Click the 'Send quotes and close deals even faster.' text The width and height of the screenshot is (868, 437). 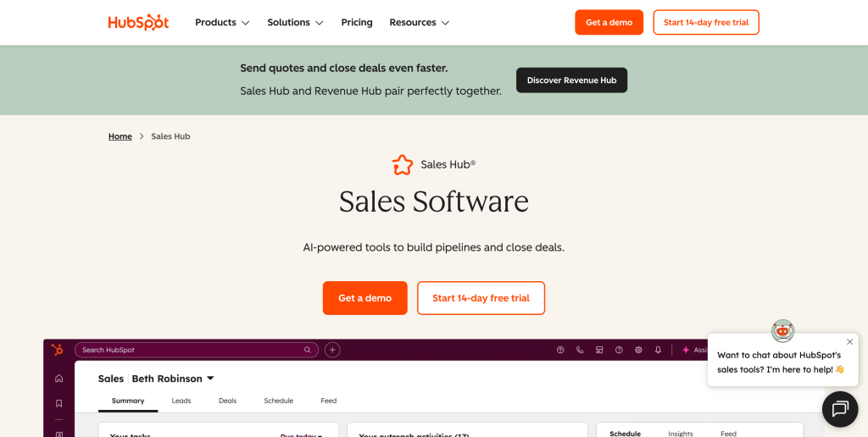(x=344, y=68)
